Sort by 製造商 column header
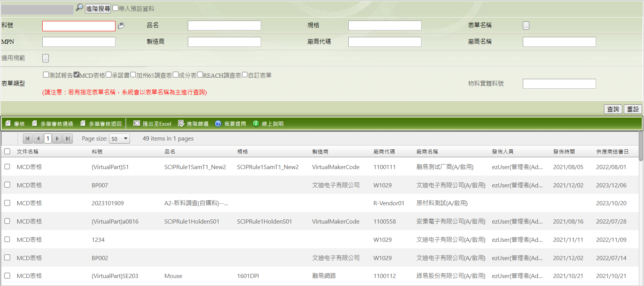Viewport: 644px width, 286px height. (x=320, y=152)
